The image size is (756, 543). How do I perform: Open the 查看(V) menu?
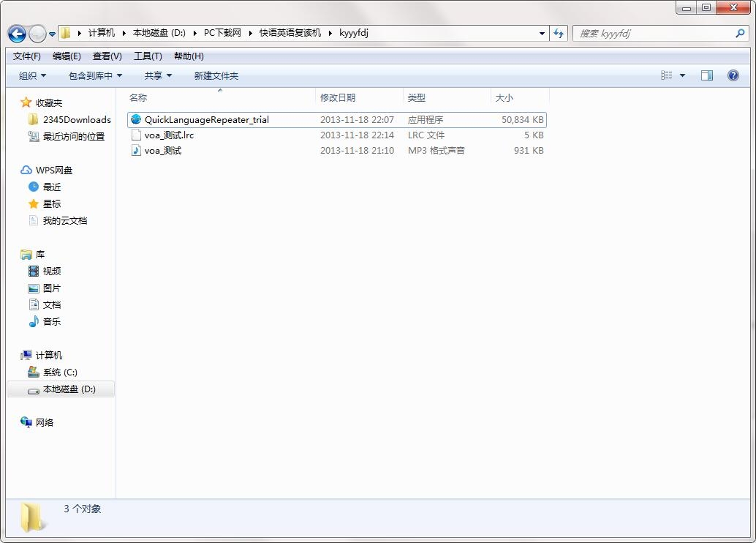point(107,56)
